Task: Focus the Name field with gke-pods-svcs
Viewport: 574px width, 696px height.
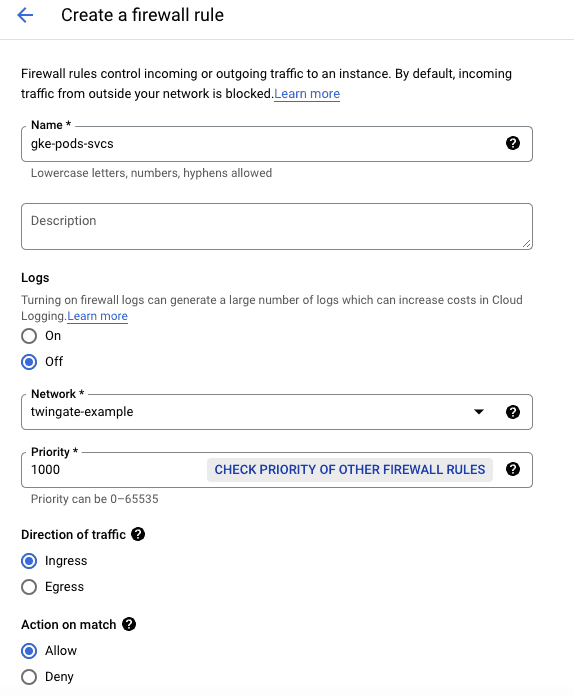Action: coord(262,144)
